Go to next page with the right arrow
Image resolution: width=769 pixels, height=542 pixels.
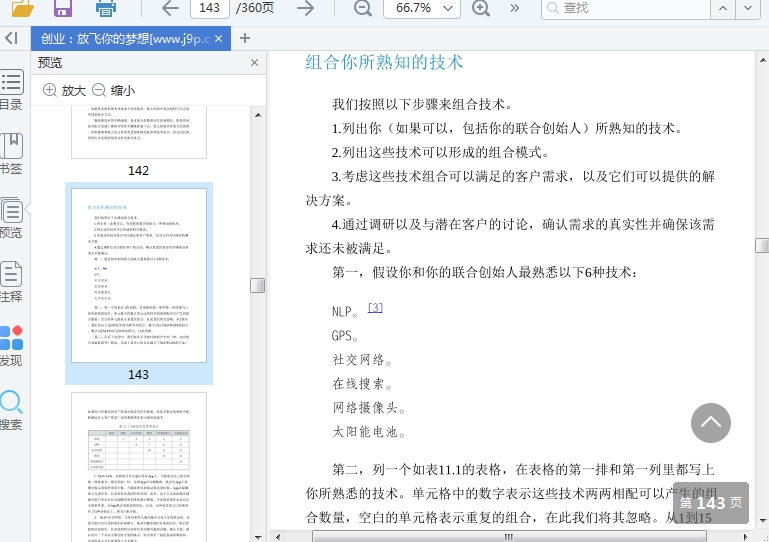pyautogui.click(x=306, y=7)
